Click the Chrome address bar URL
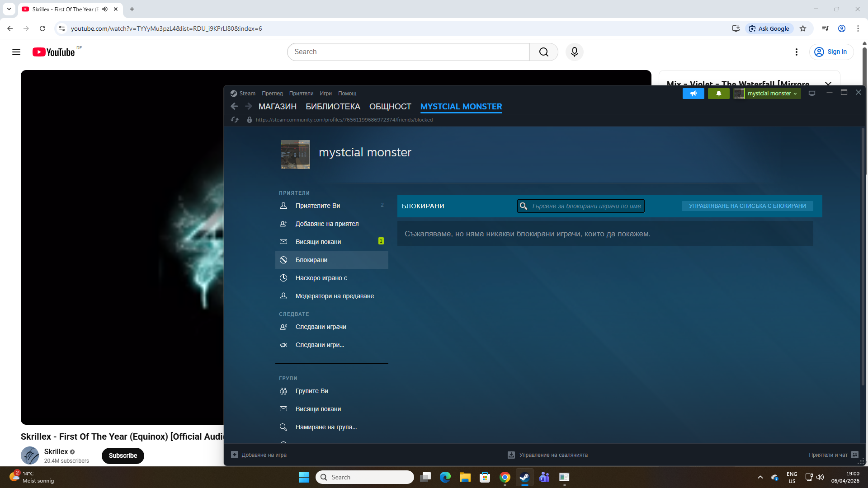The height and width of the screenshot is (488, 868). 166,28
